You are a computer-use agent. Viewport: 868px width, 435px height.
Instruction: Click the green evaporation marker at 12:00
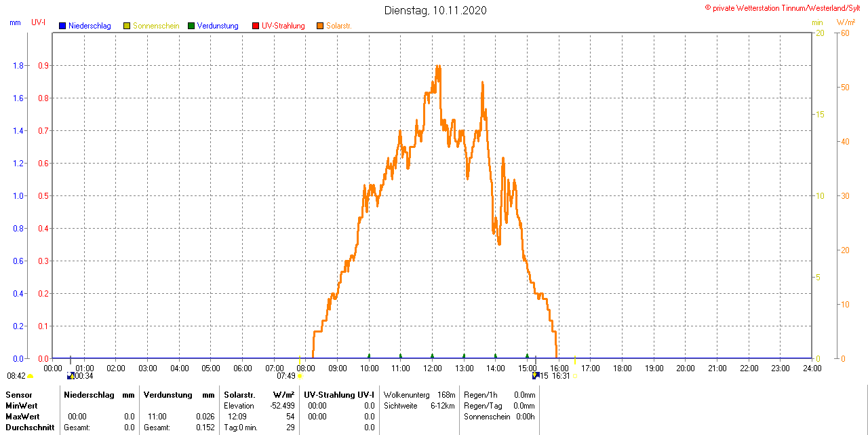tap(432, 356)
